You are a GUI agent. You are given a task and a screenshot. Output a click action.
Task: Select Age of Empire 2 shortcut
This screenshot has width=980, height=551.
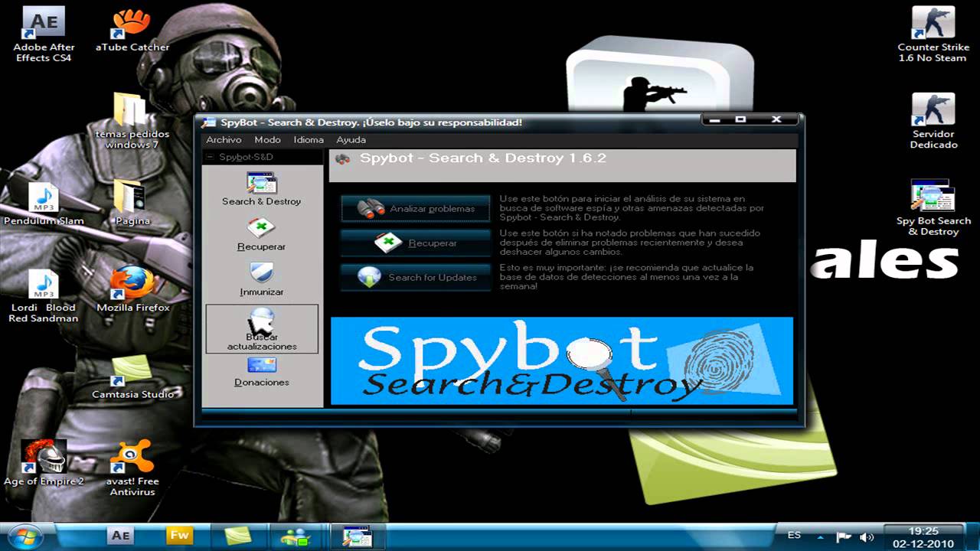coord(44,464)
